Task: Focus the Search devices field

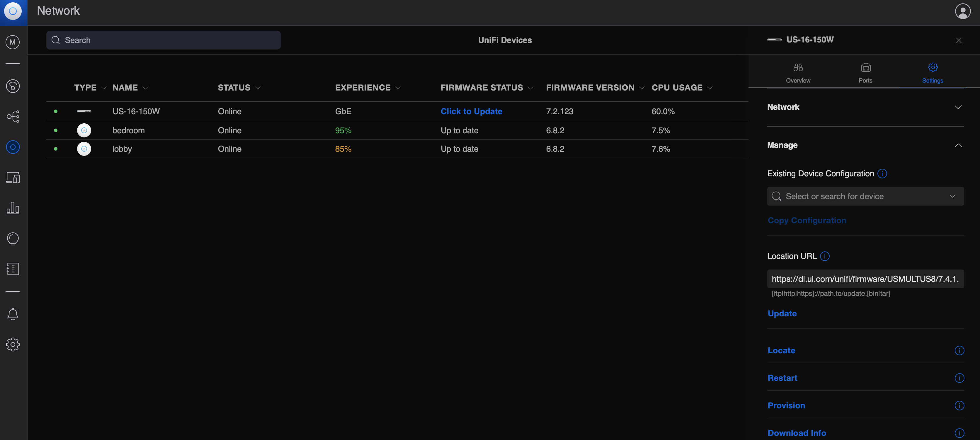Action: 163,40
